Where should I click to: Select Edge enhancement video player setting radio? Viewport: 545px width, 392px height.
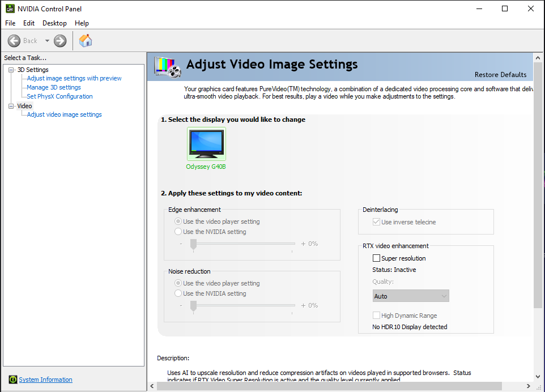point(178,221)
